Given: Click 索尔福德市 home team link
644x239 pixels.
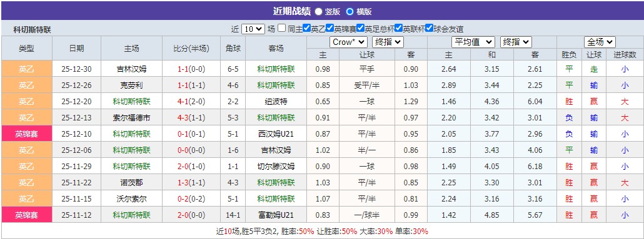Looking at the screenshot, I should click(131, 118).
